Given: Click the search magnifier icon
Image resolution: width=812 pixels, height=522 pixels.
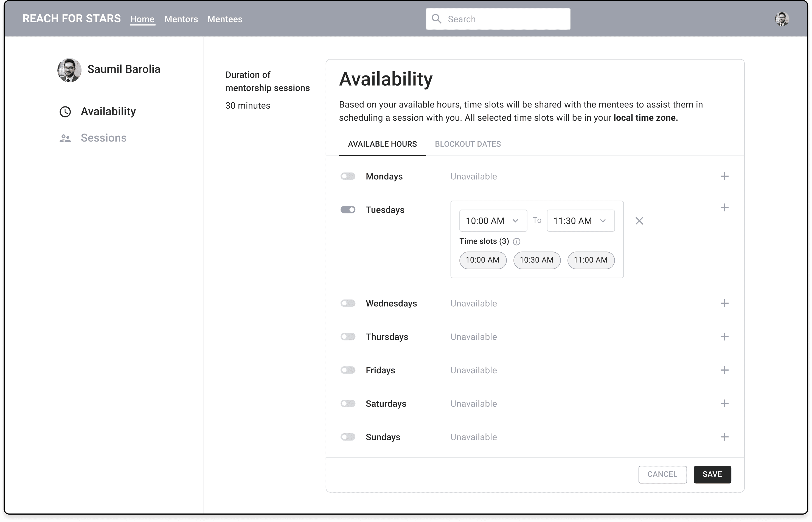Looking at the screenshot, I should coord(437,19).
